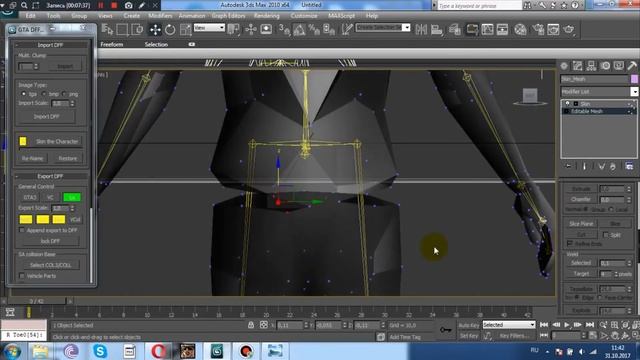Viewport: 640px width, 360px height.
Task: Open the Hierarchy command panel tab
Action: pyautogui.click(x=591, y=66)
